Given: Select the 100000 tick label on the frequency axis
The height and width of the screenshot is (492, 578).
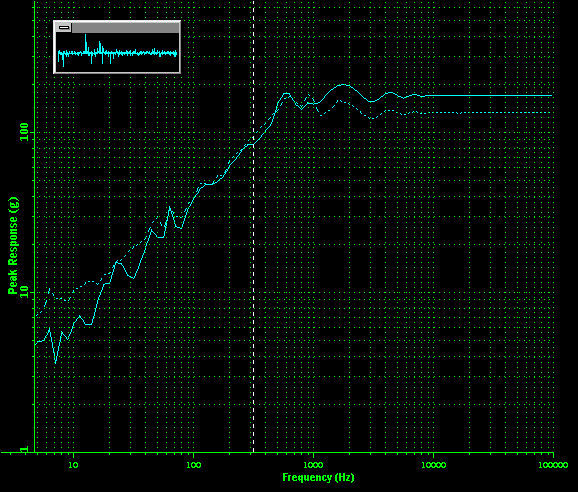Looking at the screenshot, I should [x=553, y=465].
